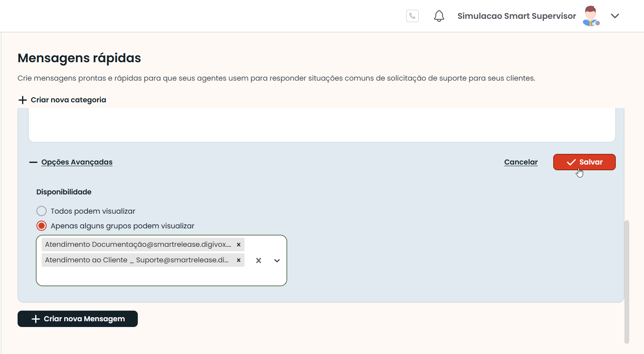Click the plus icon for Criar nova categoria
This screenshot has height=354, width=644.
click(x=23, y=100)
